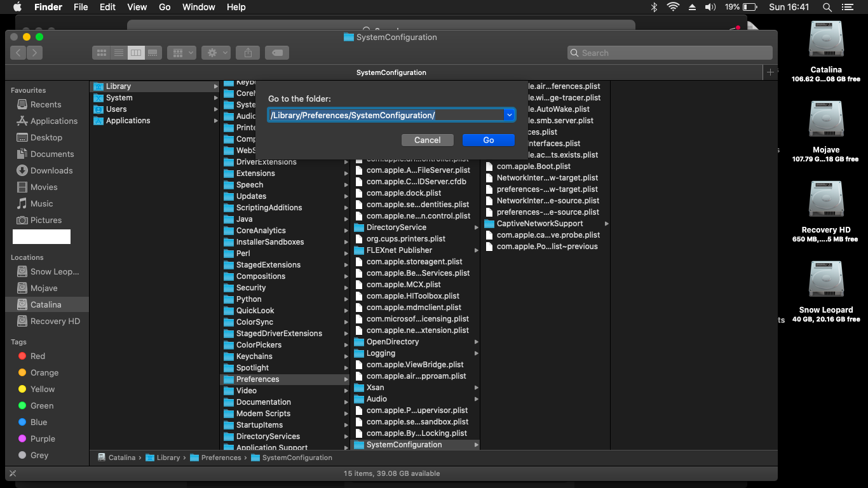868x488 pixels.
Task: Click Library in the path bar
Action: [x=163, y=457]
